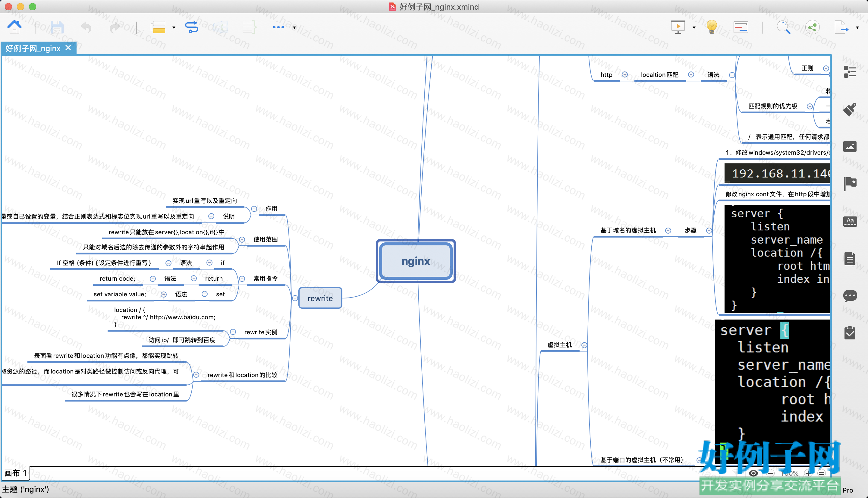Screen dimensions: 868x498
Task: Open the lightbulb brainstorming mode
Action: pyautogui.click(x=712, y=27)
